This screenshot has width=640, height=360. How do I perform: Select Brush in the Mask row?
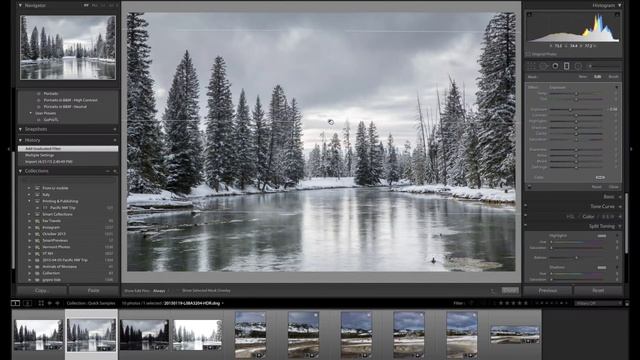tap(613, 76)
